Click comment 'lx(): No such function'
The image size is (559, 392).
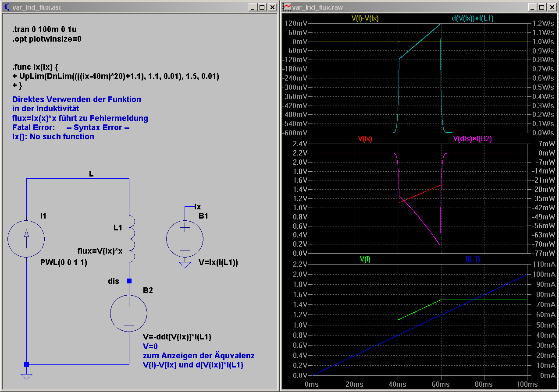[53, 137]
